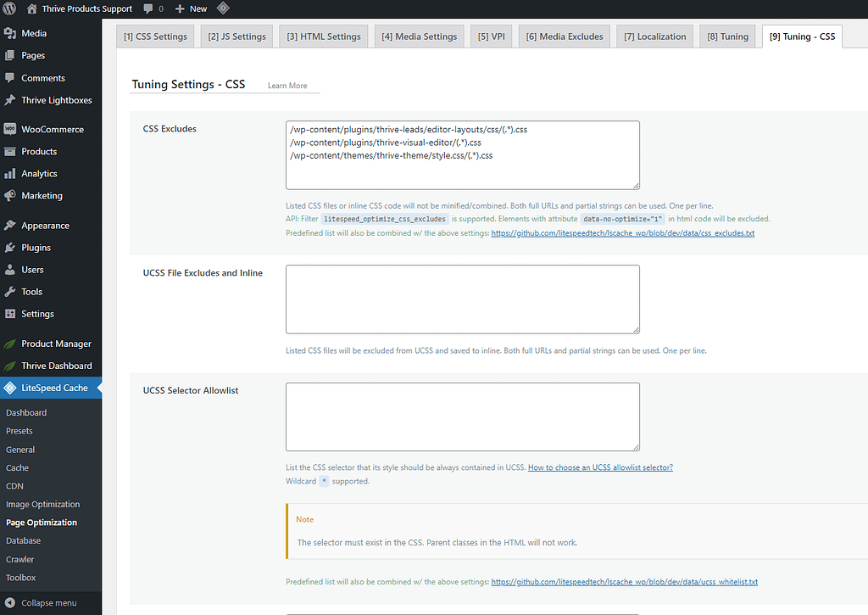Click the Tuning Settings - CSS heading
868x615 pixels.
point(188,84)
